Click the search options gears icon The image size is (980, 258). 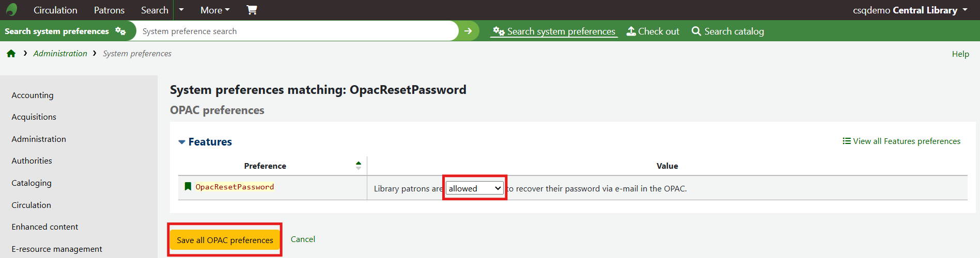coord(120,31)
